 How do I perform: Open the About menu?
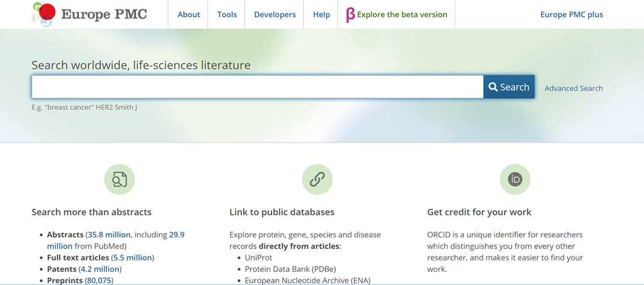click(189, 15)
